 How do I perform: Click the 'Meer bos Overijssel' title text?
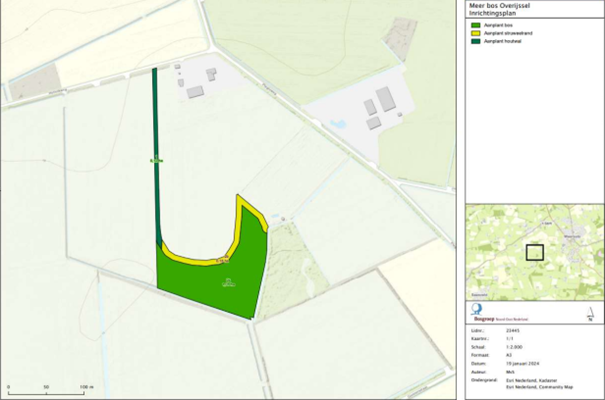click(499, 6)
